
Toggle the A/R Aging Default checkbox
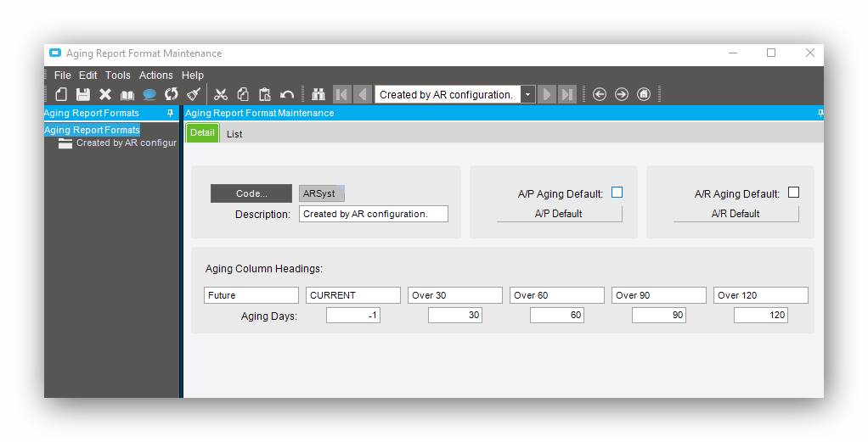(x=794, y=193)
